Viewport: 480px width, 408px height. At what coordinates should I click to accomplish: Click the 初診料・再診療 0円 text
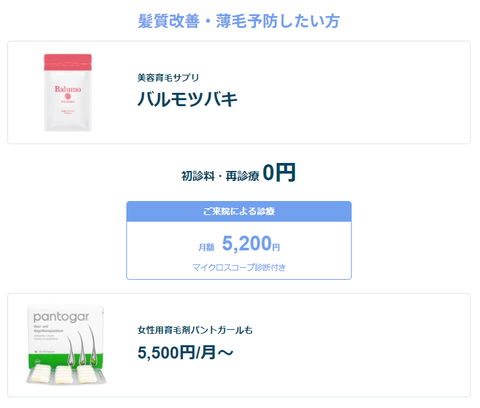[x=238, y=173]
